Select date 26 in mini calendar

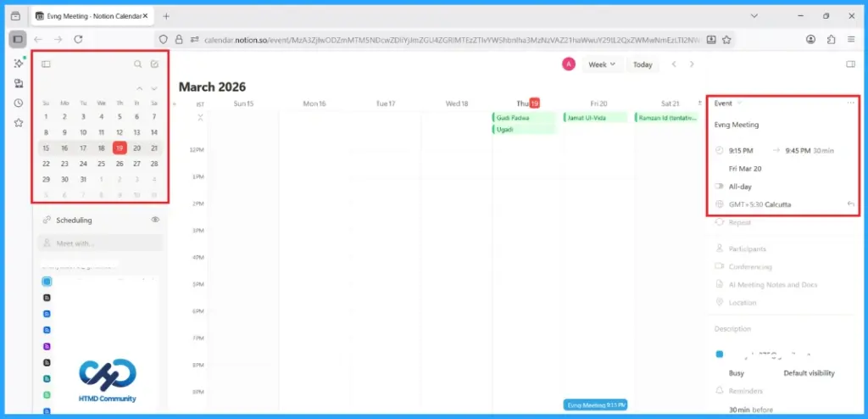coord(120,164)
